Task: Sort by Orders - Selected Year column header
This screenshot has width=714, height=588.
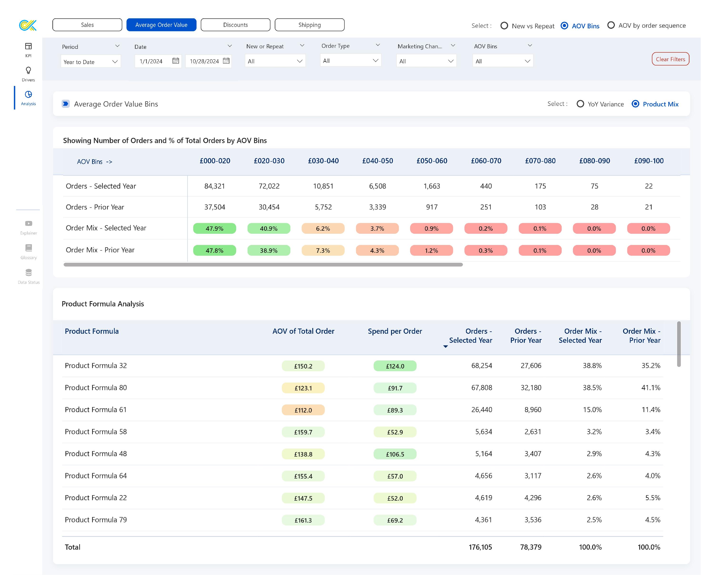Action: (470, 336)
